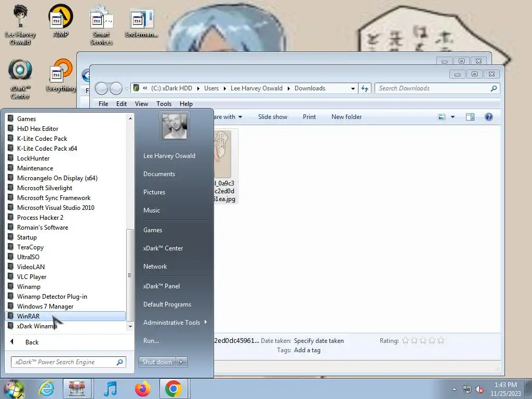Expand the Process Hacker 2 folder

65,218
